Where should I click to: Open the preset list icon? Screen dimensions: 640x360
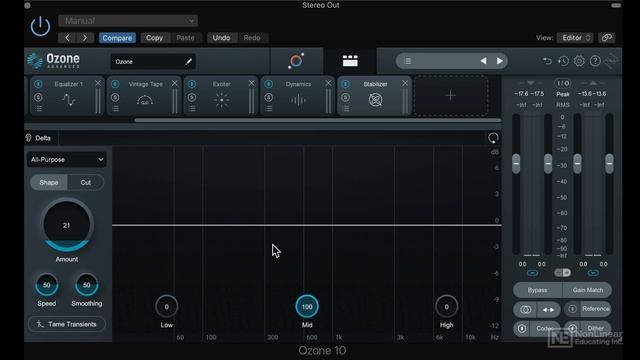(x=407, y=61)
